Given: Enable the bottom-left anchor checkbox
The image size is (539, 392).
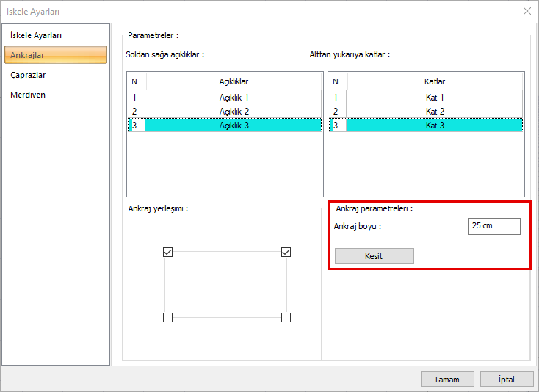Looking at the screenshot, I should (167, 317).
